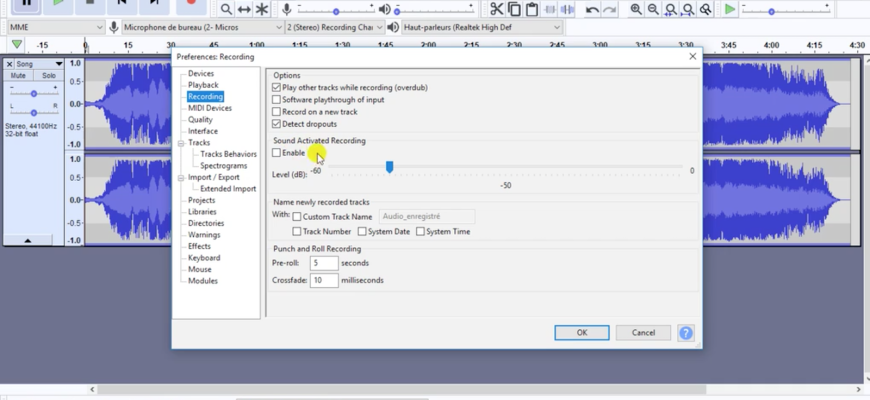Image resolution: width=870 pixels, height=400 pixels.
Task: Click the green Play-at-Speed icon
Action: coord(730,9)
